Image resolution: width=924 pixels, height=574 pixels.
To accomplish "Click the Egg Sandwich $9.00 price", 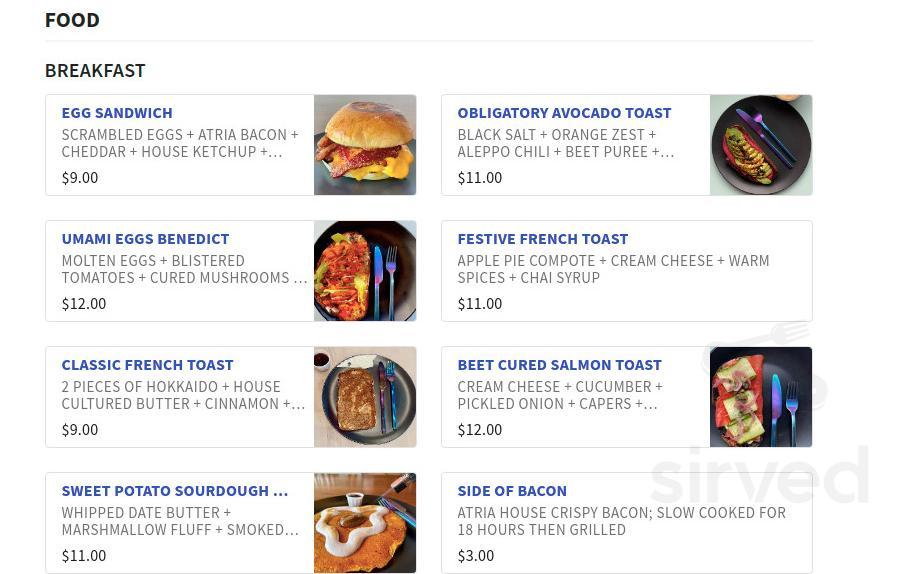I will [80, 178].
